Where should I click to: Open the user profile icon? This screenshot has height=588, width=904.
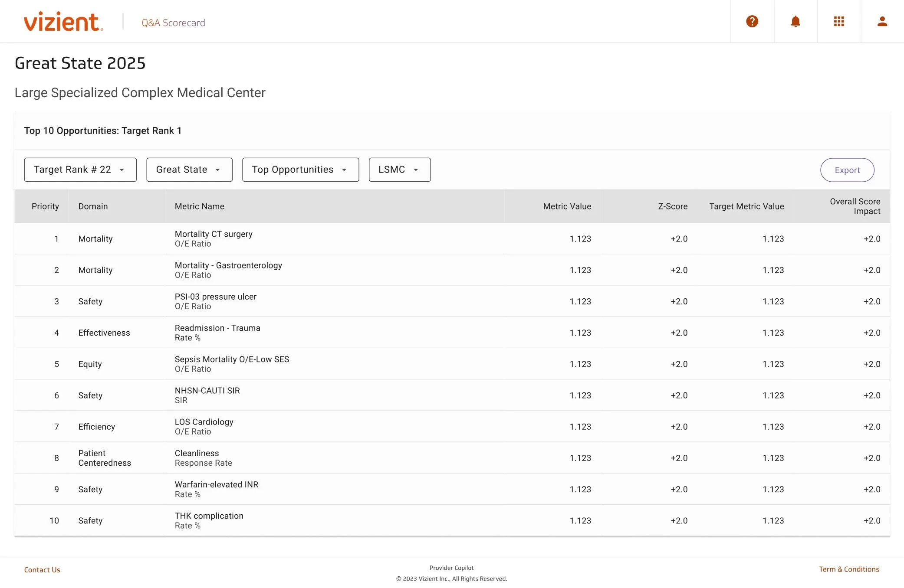tap(882, 21)
